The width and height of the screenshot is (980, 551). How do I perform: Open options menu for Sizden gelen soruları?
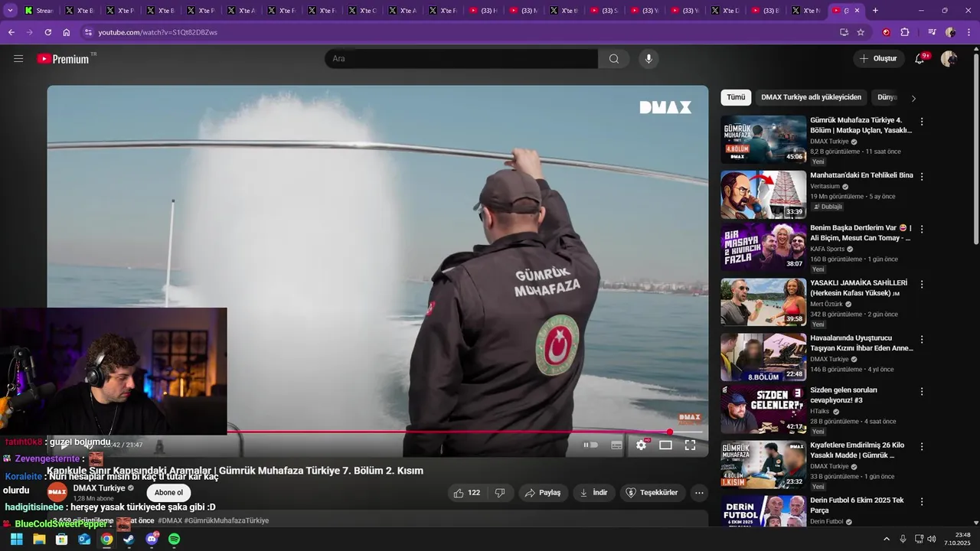pos(922,391)
